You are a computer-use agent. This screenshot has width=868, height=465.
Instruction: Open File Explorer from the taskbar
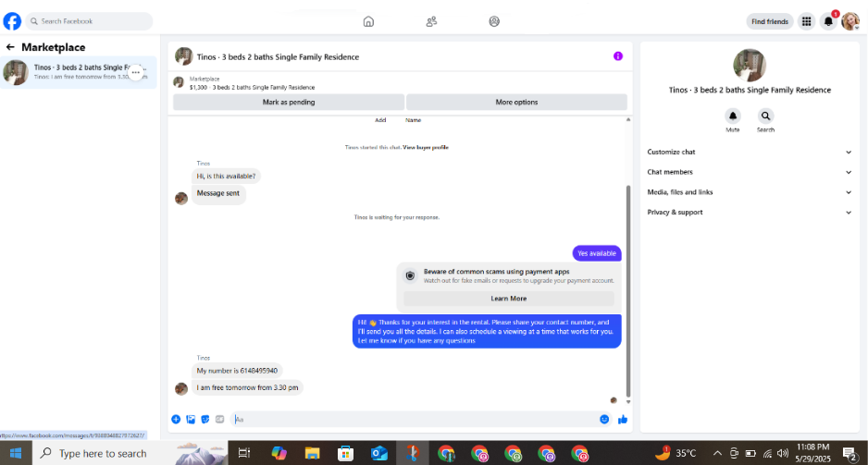312,453
